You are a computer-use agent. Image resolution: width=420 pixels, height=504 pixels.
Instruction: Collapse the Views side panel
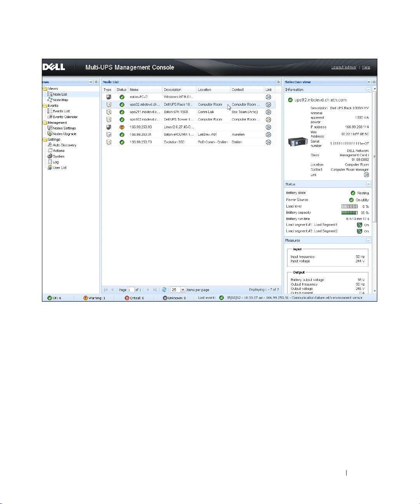click(x=91, y=82)
